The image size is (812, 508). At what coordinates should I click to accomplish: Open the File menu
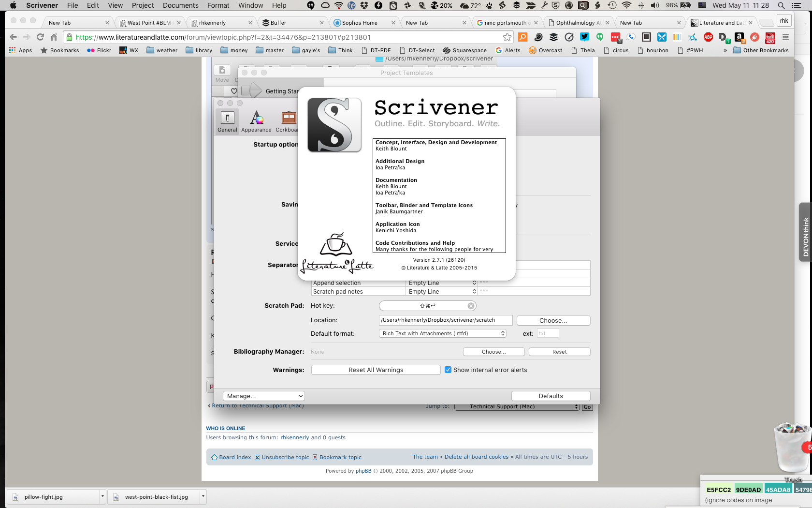72,5
